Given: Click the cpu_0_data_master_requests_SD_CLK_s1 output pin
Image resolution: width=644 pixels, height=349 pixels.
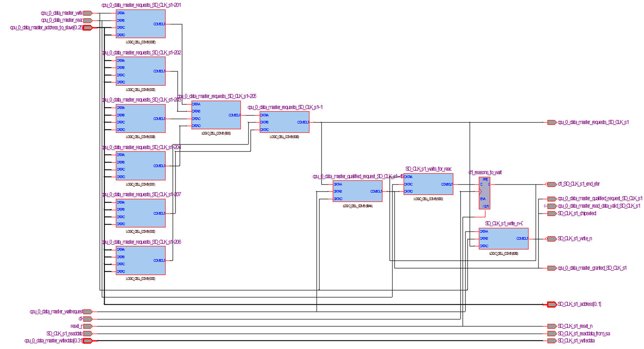Looking at the screenshot, I should tap(552, 122).
